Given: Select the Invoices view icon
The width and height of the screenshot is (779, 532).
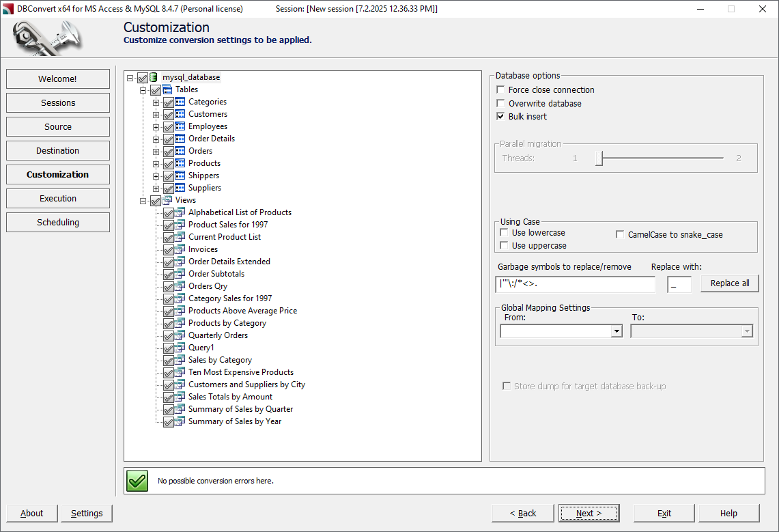Looking at the screenshot, I should coord(179,249).
